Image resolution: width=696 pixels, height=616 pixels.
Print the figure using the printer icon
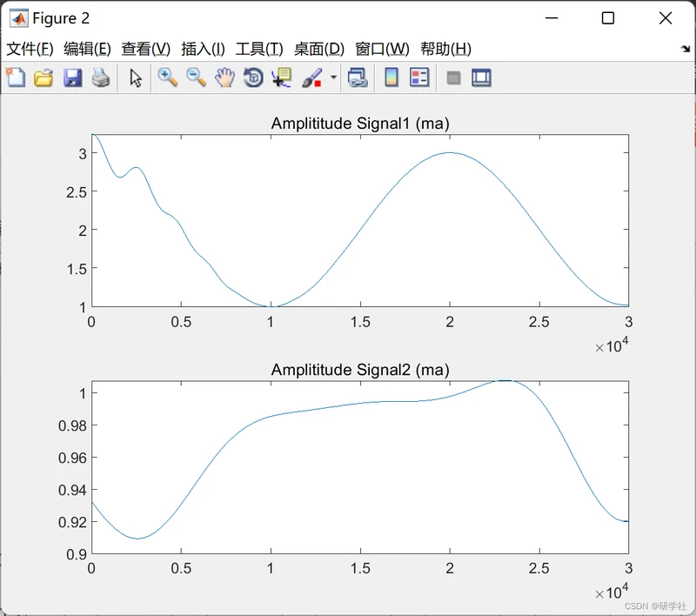tap(101, 77)
